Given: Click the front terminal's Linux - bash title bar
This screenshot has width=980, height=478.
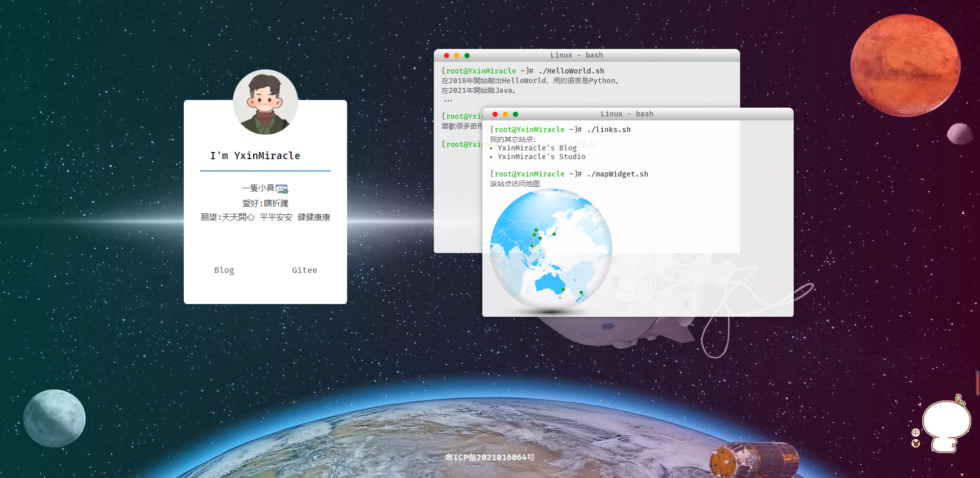Looking at the screenshot, I should 638,114.
